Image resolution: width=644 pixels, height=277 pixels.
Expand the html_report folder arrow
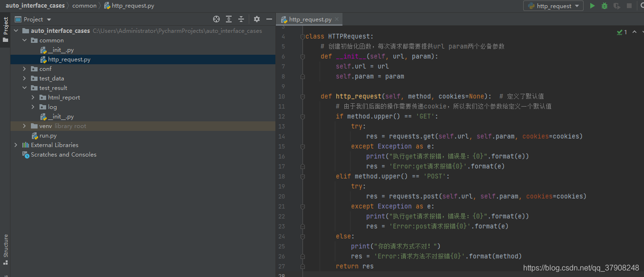point(33,98)
